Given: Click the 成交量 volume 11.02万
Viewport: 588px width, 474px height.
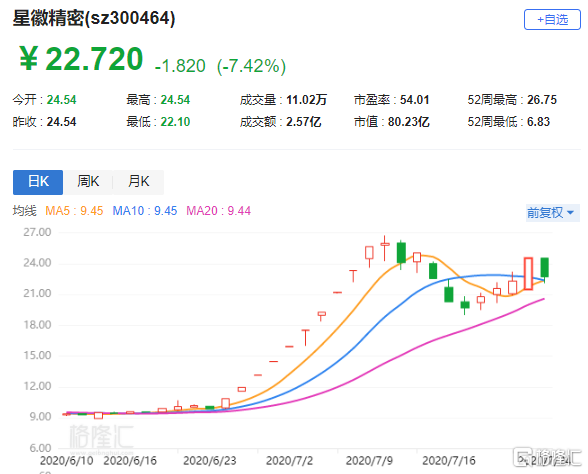Looking at the screenshot, I should [x=306, y=100].
